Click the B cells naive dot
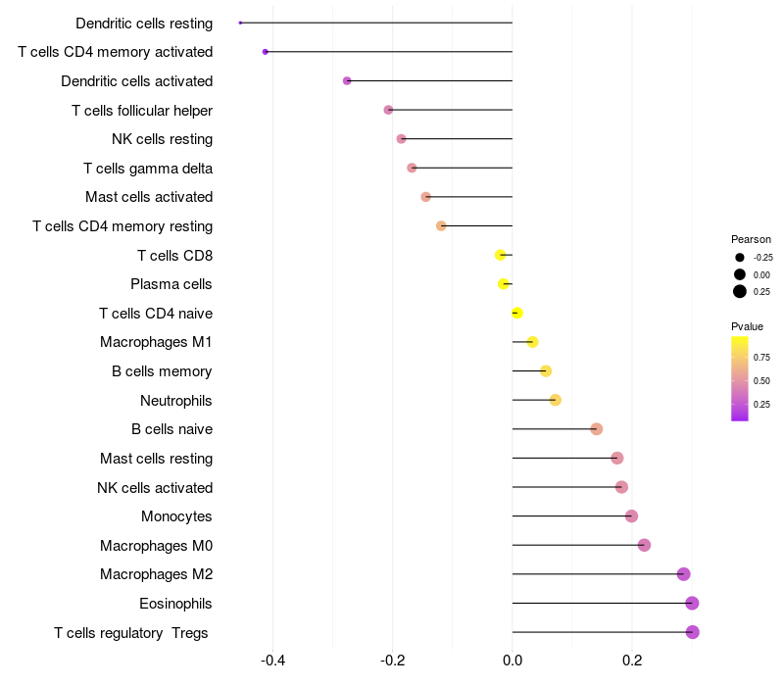 click(596, 429)
